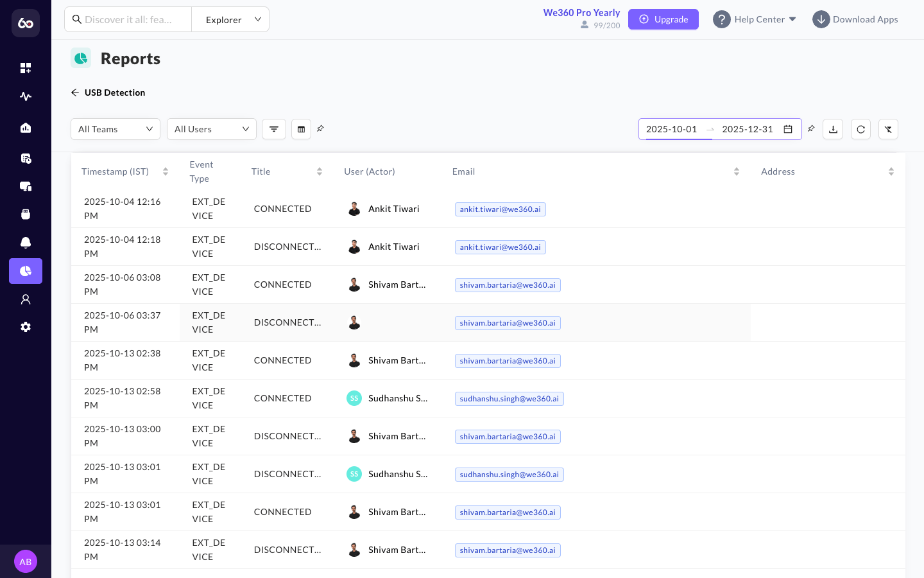
Task: Pin the filters with the pin icon
Action: pos(320,128)
